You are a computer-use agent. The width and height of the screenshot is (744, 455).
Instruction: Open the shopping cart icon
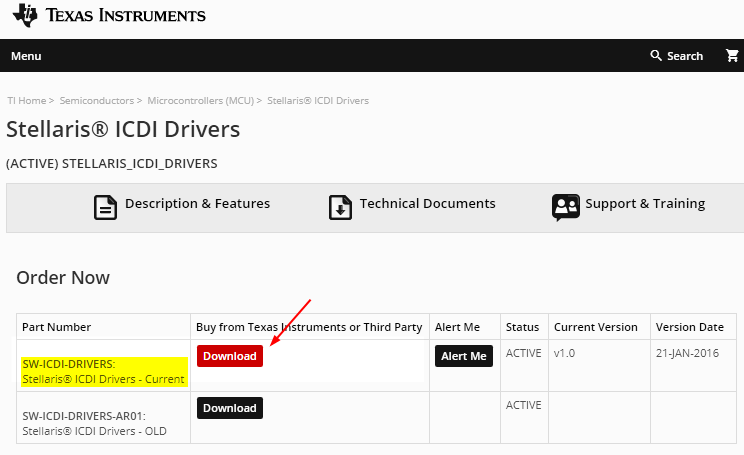click(732, 56)
